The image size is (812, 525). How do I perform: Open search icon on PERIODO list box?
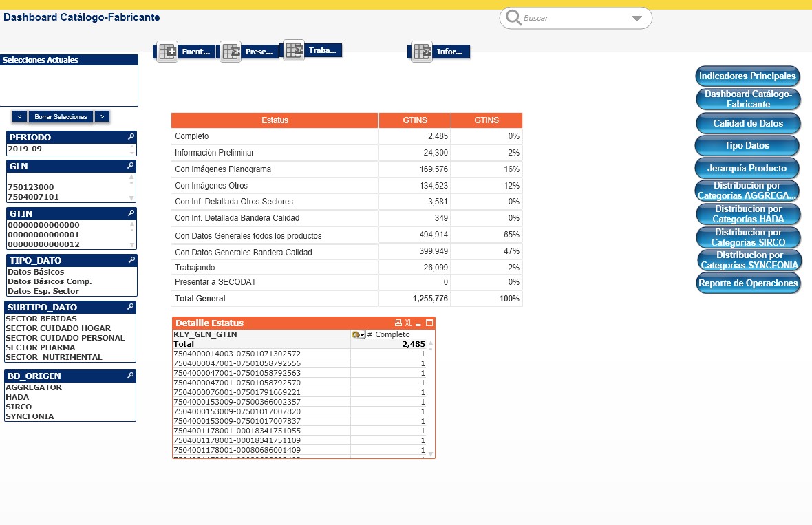pos(131,138)
